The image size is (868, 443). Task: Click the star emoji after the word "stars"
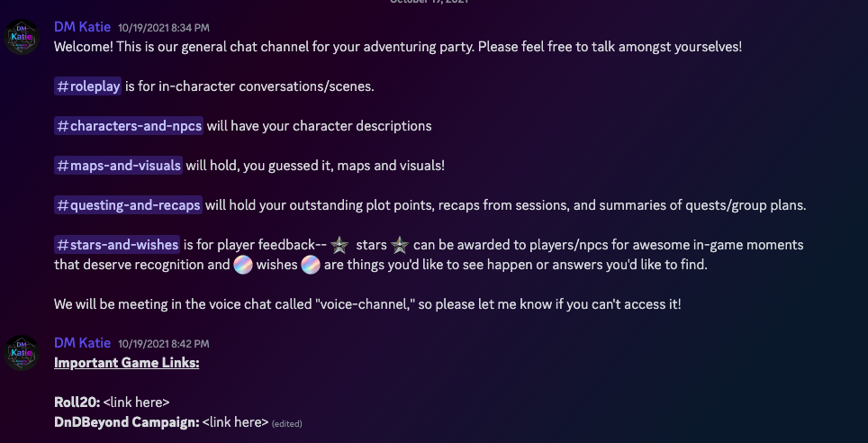[399, 245]
